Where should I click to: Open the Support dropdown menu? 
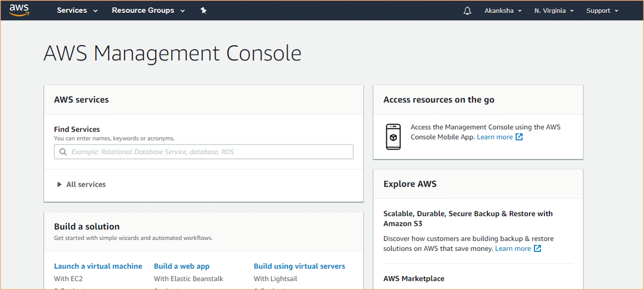coord(602,10)
